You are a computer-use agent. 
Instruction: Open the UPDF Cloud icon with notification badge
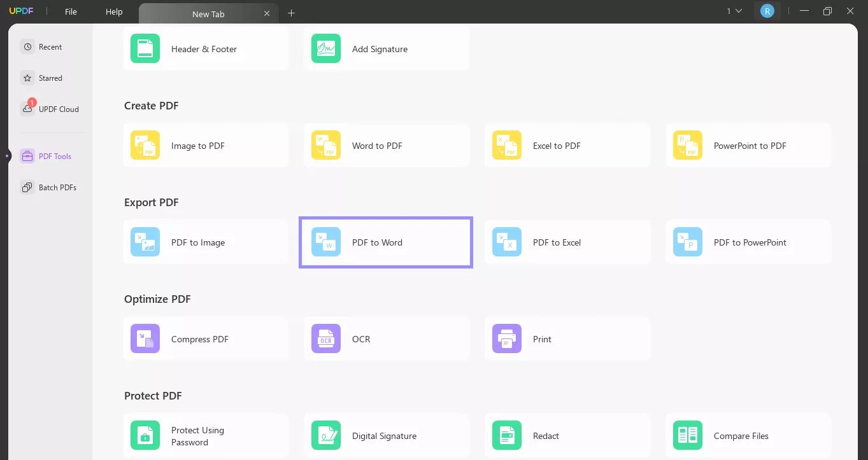coord(27,108)
